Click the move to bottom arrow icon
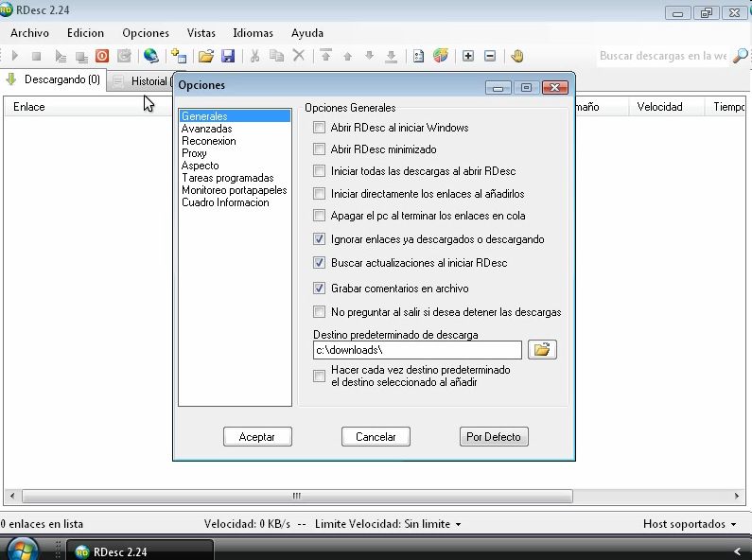 392,57
